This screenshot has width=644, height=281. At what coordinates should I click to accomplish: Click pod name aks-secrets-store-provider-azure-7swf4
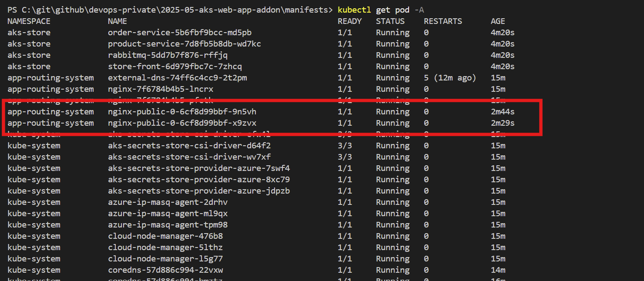(x=199, y=168)
